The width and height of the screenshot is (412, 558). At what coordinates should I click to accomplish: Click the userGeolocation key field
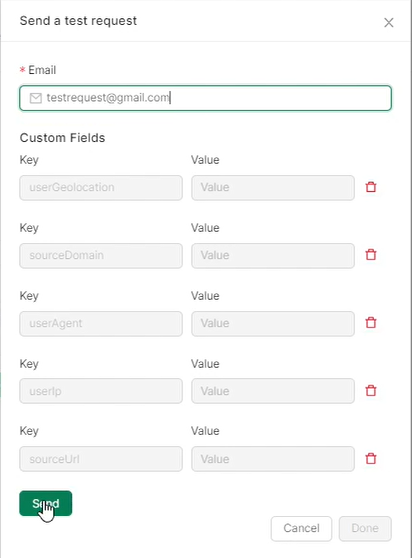pyautogui.click(x=101, y=188)
